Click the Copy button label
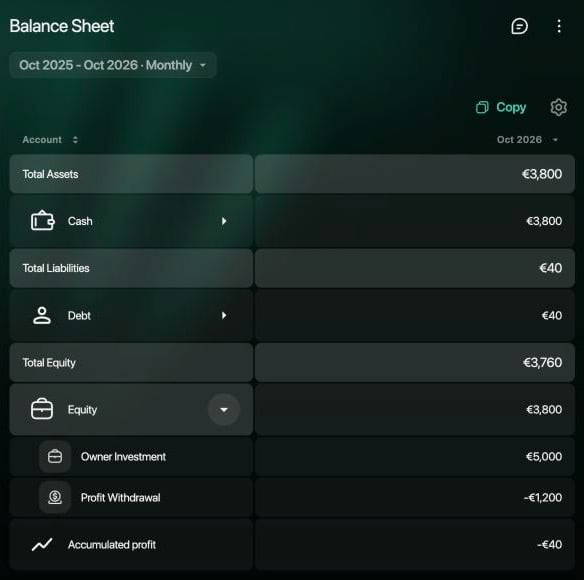 coord(511,107)
